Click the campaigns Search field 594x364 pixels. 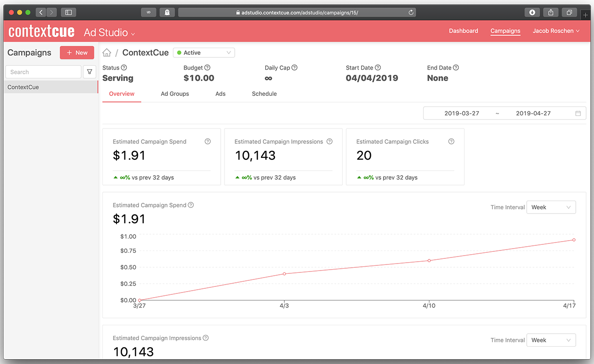pyautogui.click(x=43, y=72)
